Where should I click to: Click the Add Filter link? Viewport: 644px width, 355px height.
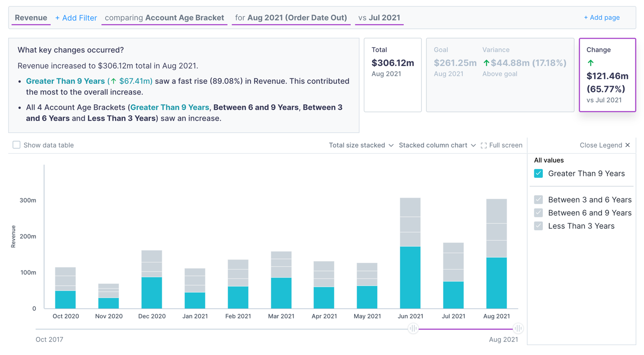[76, 18]
